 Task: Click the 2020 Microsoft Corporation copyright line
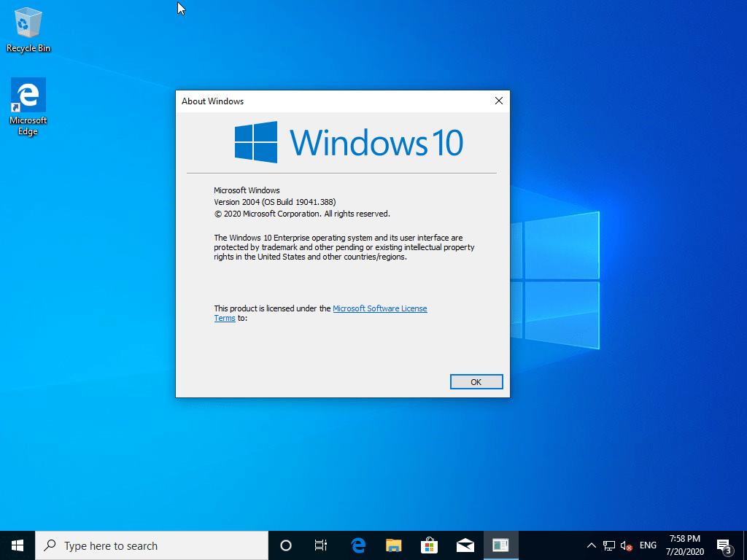point(302,214)
